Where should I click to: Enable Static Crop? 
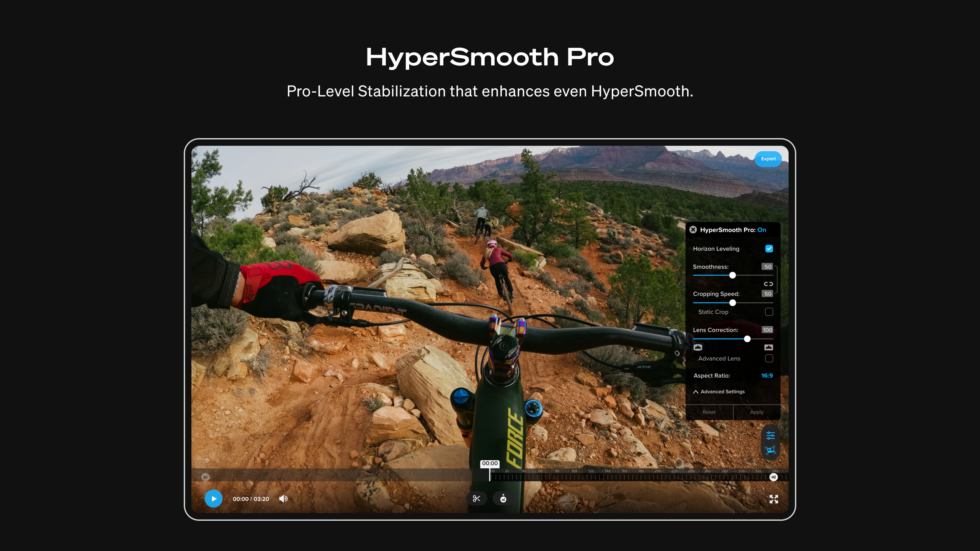click(769, 312)
